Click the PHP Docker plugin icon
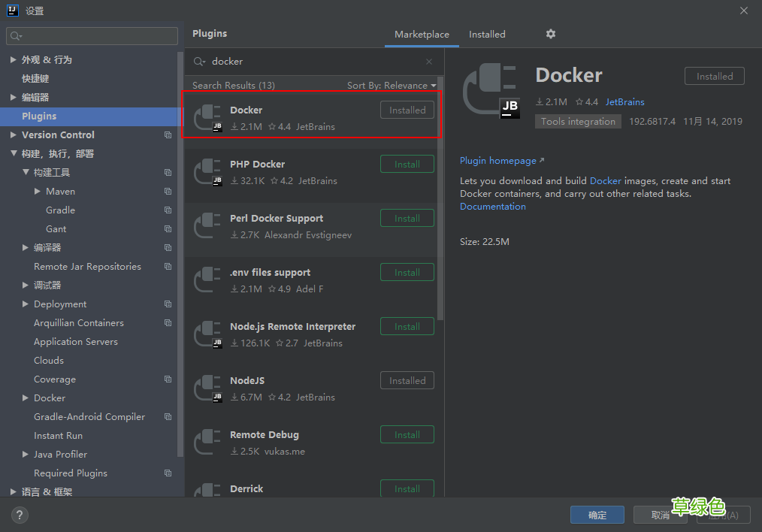762x532 pixels. 207,172
